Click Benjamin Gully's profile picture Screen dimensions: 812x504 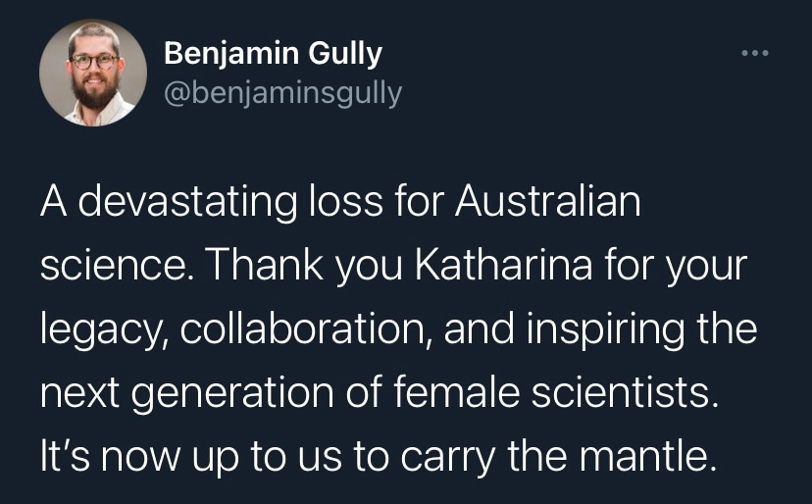[92, 73]
